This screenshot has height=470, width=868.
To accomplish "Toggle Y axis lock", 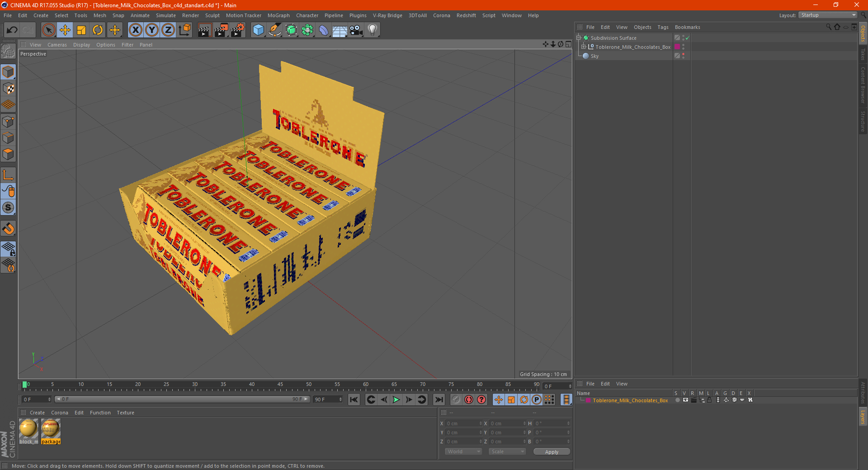I will tap(152, 30).
